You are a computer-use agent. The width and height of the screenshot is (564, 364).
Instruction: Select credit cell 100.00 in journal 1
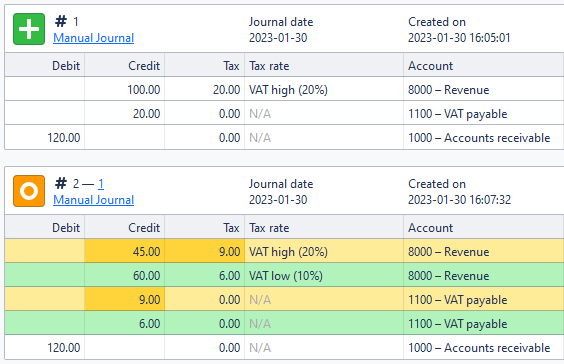[x=124, y=89]
